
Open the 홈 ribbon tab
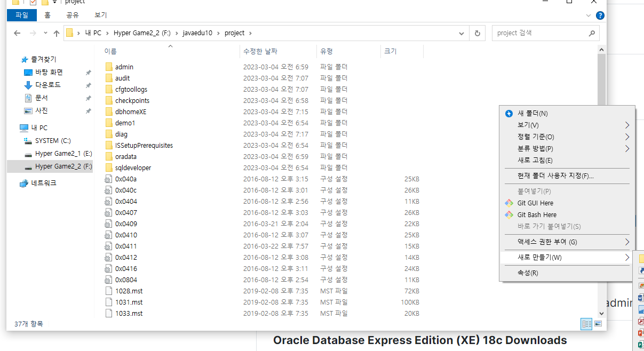[47, 15]
